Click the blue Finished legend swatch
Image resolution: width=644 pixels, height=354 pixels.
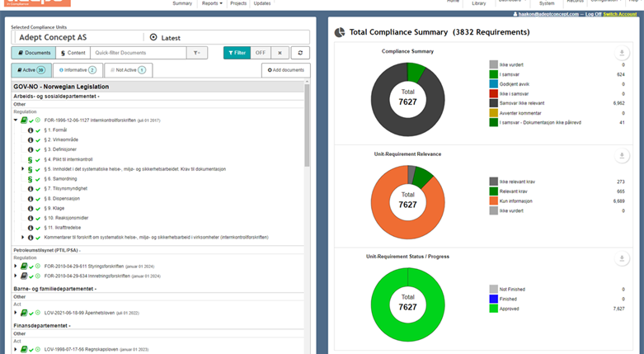(493, 299)
